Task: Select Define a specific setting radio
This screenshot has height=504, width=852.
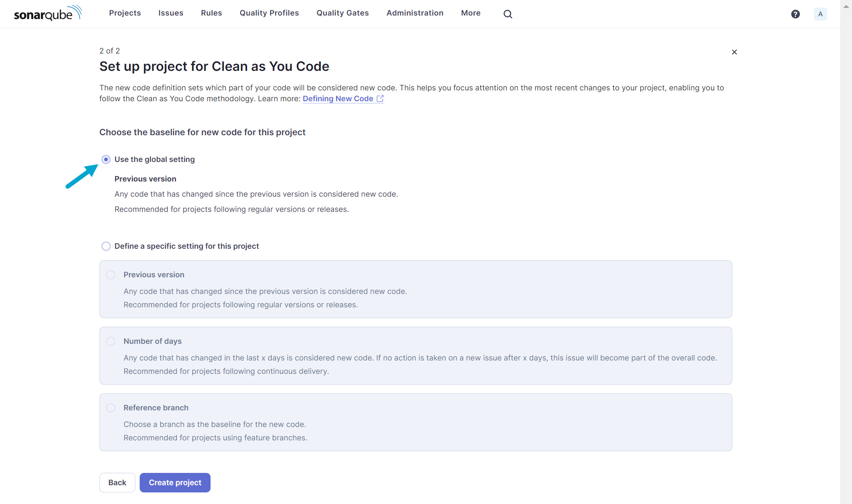Action: tap(106, 246)
